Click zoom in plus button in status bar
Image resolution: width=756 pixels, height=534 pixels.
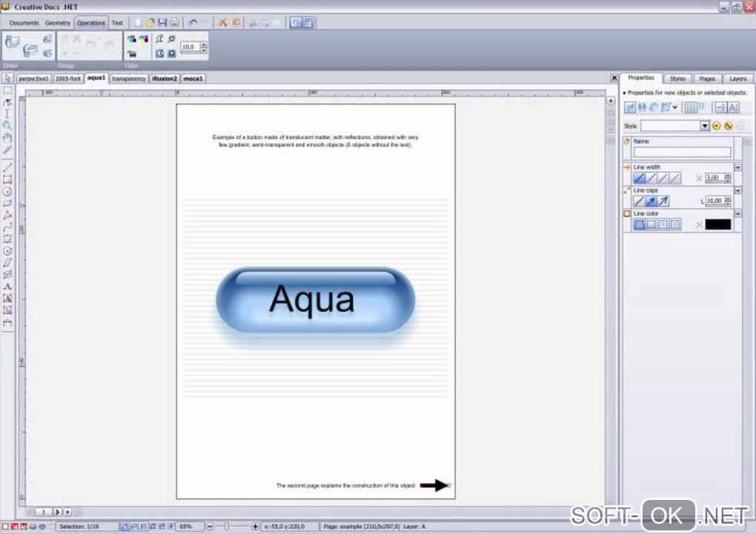click(x=254, y=527)
